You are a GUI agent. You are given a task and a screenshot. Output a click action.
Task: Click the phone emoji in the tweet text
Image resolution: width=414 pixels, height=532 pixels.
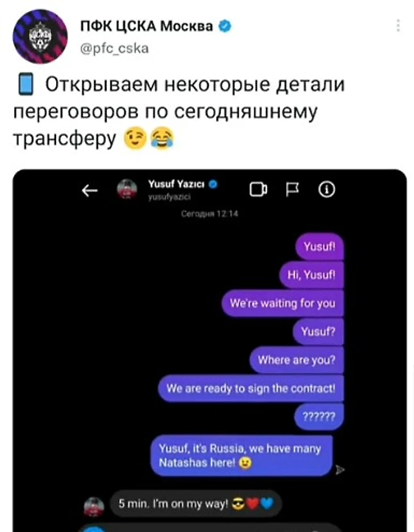[26, 84]
